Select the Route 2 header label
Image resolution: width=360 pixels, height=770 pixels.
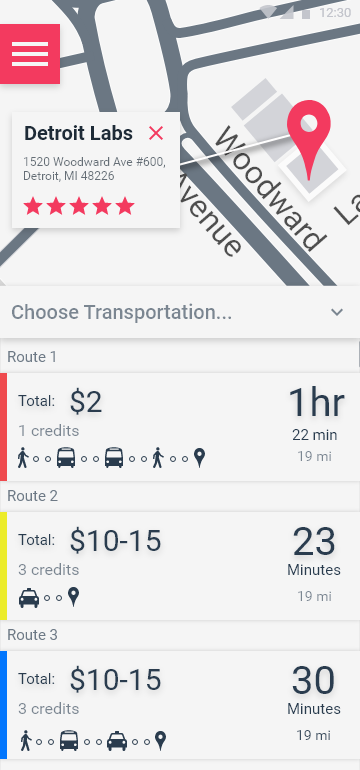[x=32, y=496]
